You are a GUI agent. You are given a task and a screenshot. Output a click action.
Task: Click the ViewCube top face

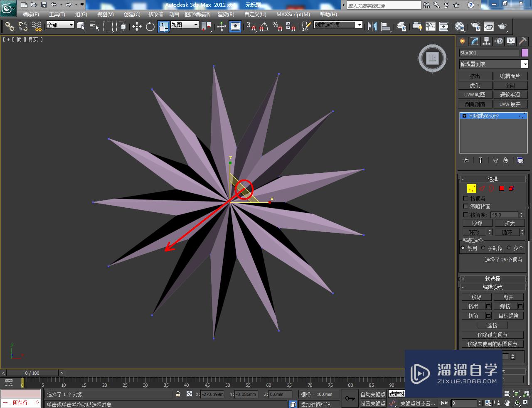click(433, 58)
